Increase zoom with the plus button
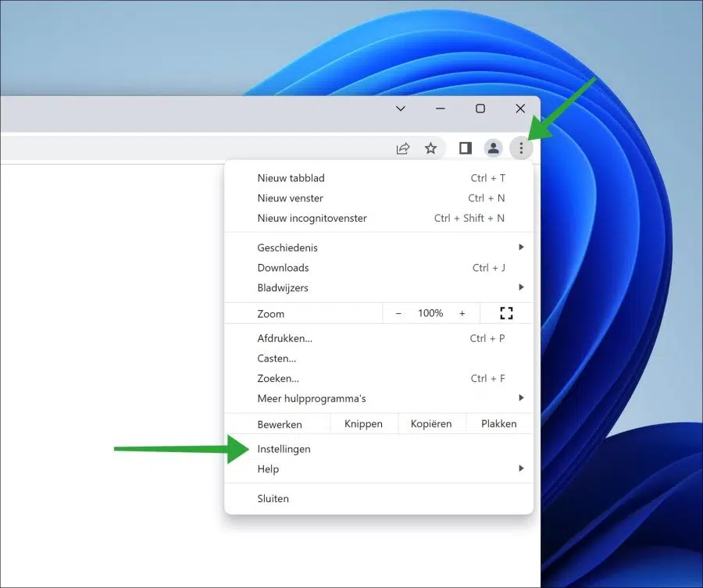This screenshot has height=588, width=703. pos(462,313)
